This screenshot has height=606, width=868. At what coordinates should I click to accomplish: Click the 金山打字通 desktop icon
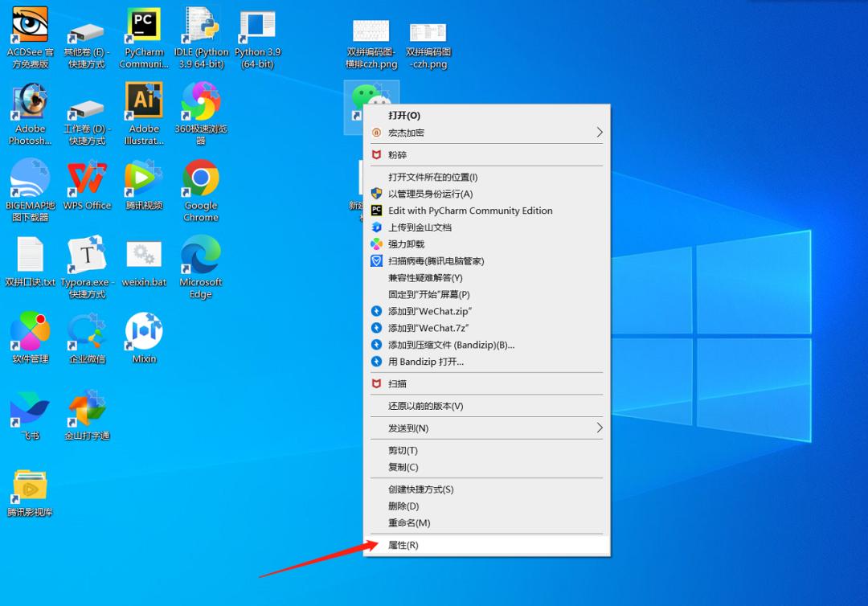tap(87, 408)
